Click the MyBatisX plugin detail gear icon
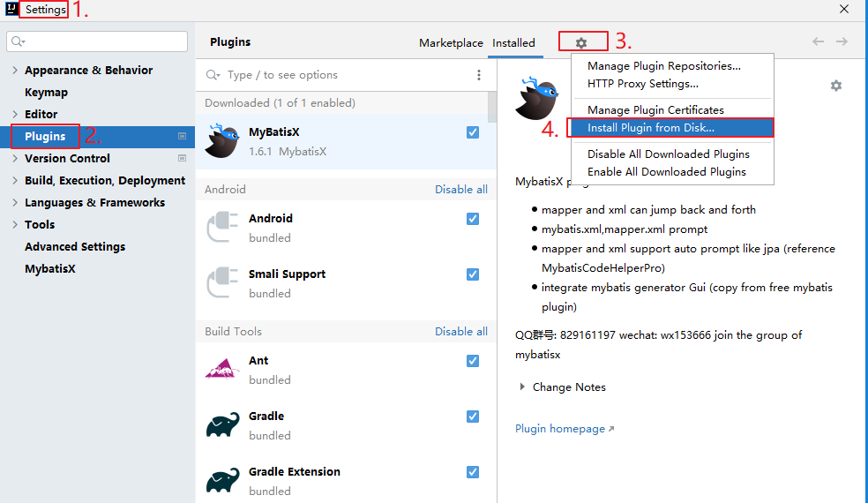The height and width of the screenshot is (503, 868). click(x=836, y=86)
